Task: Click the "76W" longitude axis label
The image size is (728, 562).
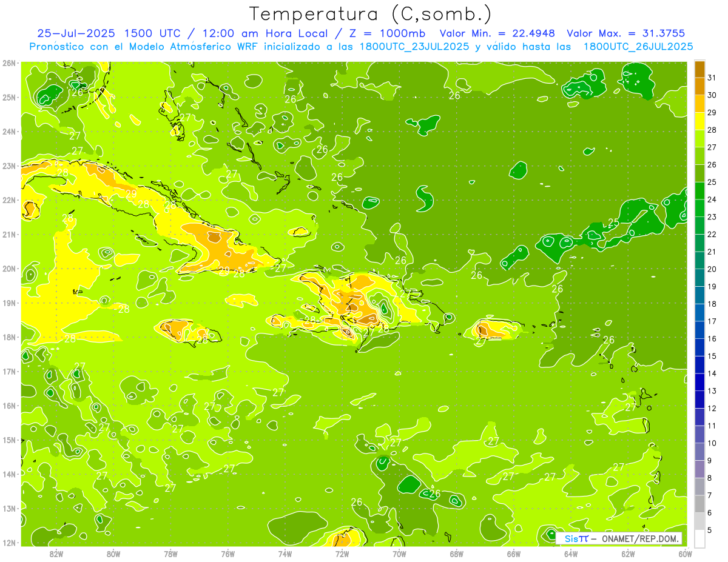Action: pyautogui.click(x=227, y=554)
